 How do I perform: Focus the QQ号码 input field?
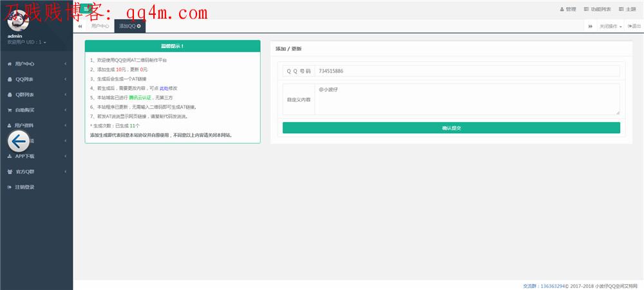click(x=467, y=71)
